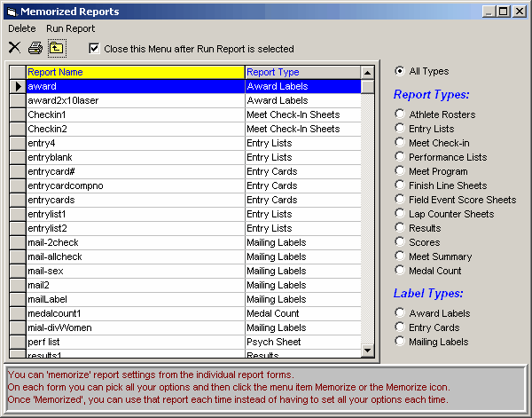This screenshot has height=418, width=532.
Task: Open the Run Report menu
Action: [71, 28]
